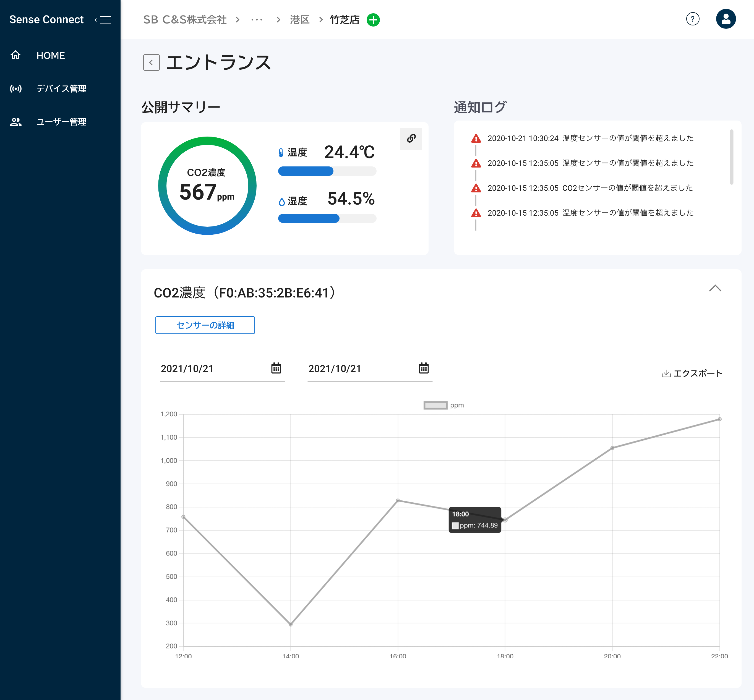This screenshot has height=700, width=754.
Task: Open ユーザー管理 from the sidebar
Action: pyautogui.click(x=61, y=122)
